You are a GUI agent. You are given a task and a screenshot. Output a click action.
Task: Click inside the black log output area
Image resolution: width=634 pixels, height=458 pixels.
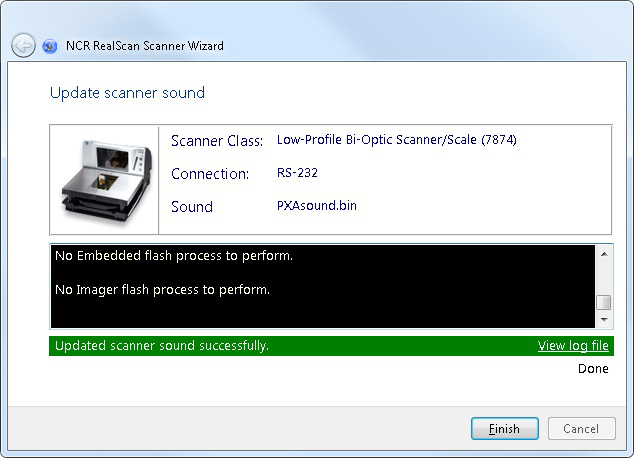(320, 310)
